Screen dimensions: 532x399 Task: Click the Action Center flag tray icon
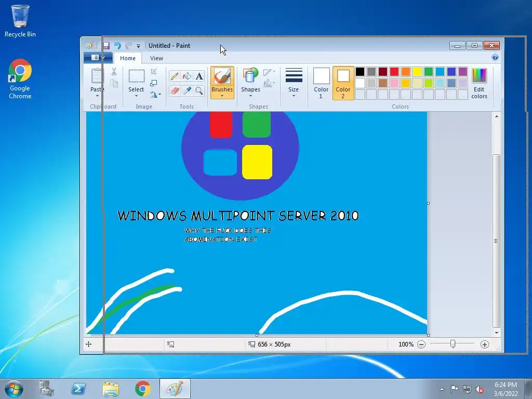click(x=454, y=389)
